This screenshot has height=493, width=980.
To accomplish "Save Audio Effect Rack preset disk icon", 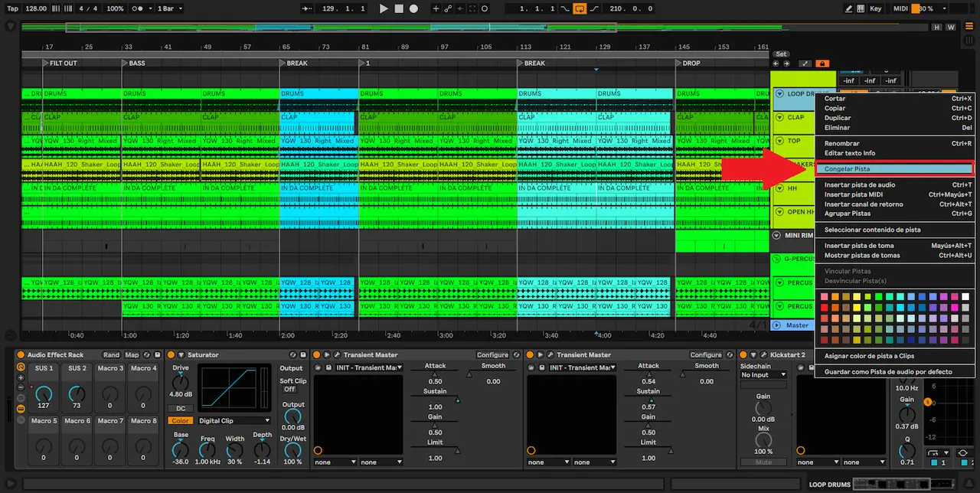I will [158, 354].
